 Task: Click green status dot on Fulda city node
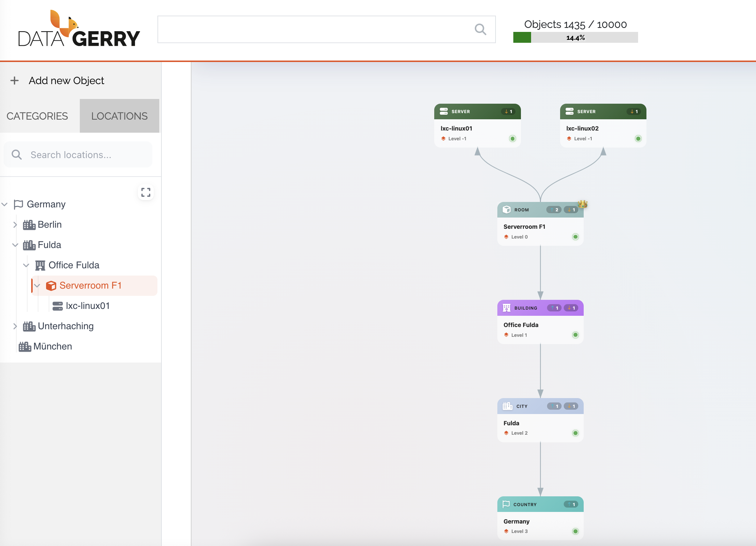(575, 433)
